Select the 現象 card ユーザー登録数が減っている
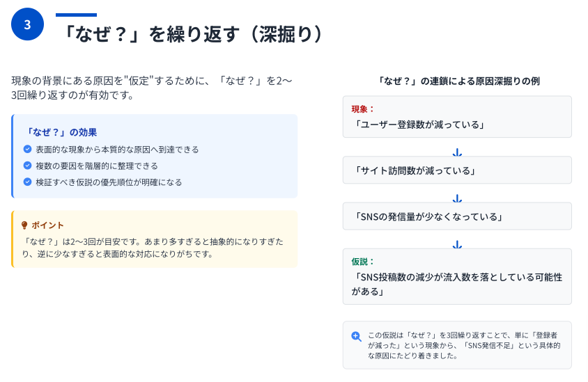Image resolution: width=588 pixels, height=382 pixels. pyautogui.click(x=457, y=117)
